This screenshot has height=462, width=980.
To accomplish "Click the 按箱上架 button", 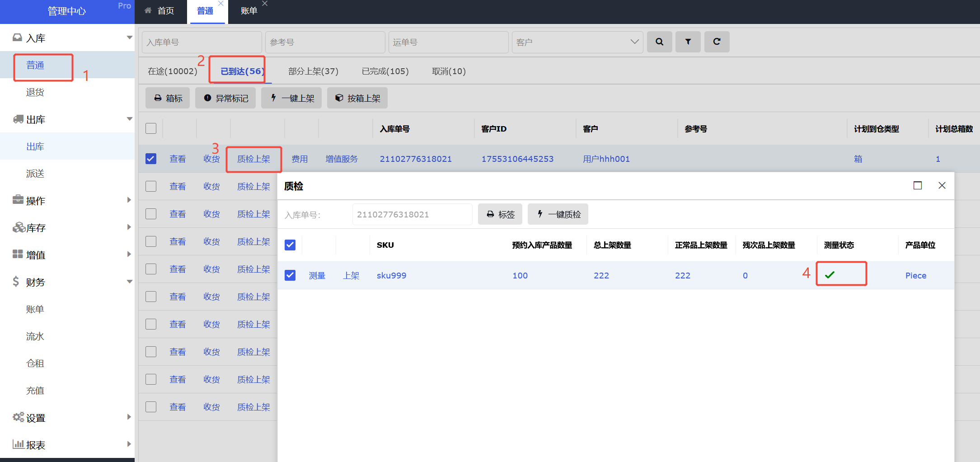I will click(x=357, y=98).
